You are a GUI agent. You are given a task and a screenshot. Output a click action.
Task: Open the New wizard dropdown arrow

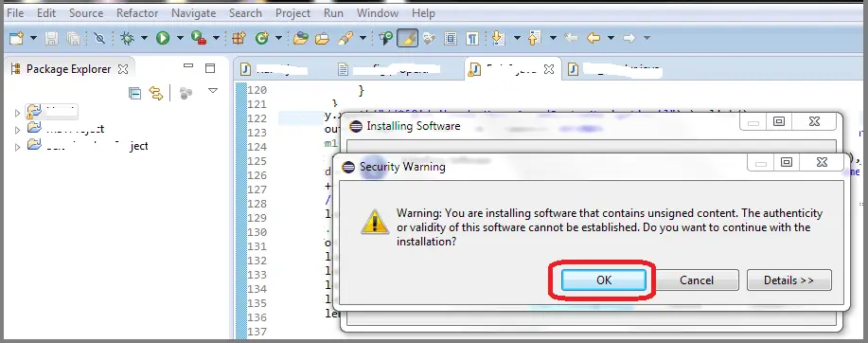click(x=33, y=38)
